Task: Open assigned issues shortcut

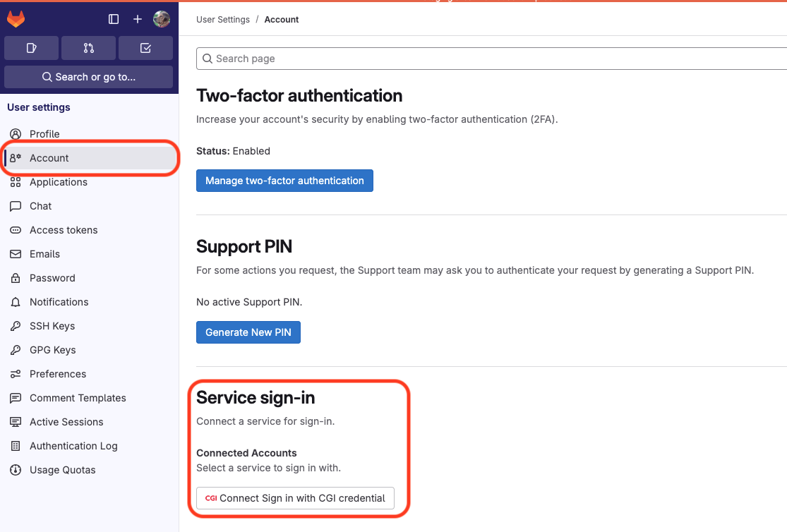Action: click(31, 48)
